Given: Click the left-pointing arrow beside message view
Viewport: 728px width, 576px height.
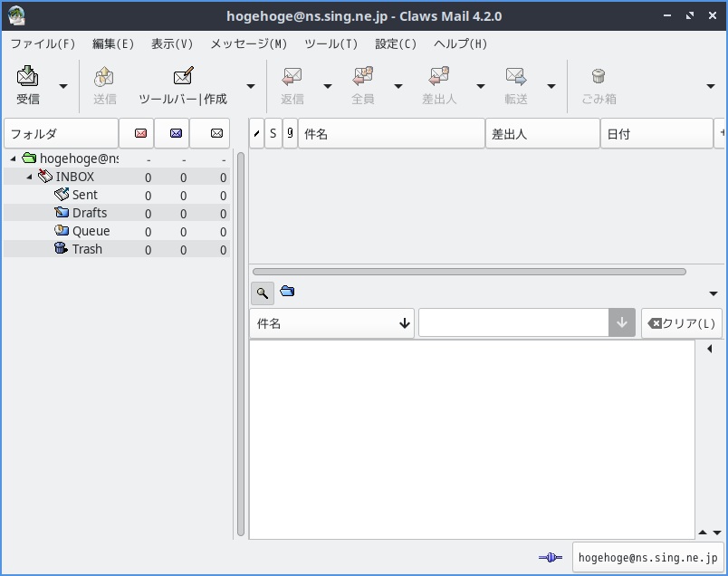Looking at the screenshot, I should point(709,349).
